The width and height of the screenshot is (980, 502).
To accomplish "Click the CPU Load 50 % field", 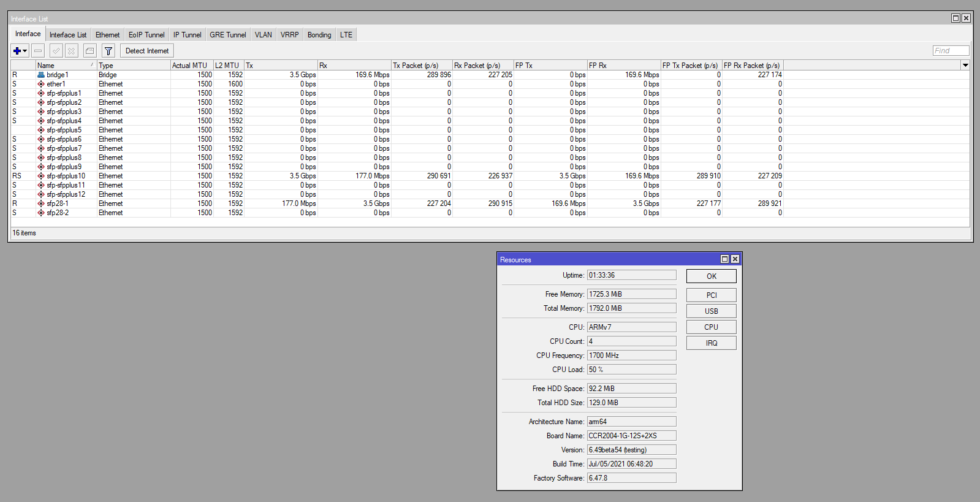I will 631,370.
